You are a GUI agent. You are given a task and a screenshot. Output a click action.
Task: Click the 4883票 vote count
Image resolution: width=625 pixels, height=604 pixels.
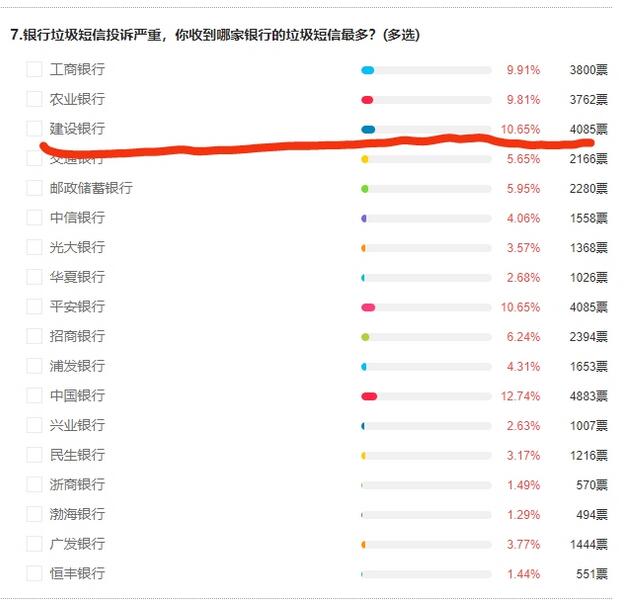pyautogui.click(x=589, y=396)
